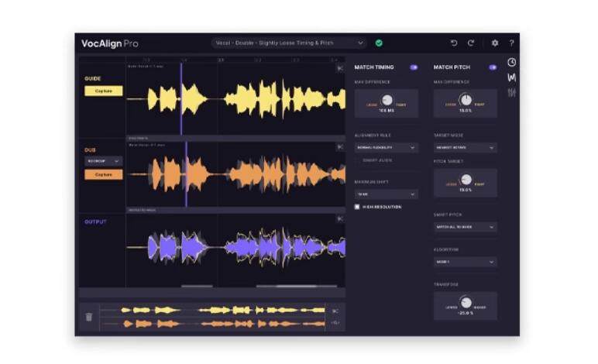The height and width of the screenshot is (364, 598).
Task: Open the Dub group dropdown
Action: [x=103, y=161]
